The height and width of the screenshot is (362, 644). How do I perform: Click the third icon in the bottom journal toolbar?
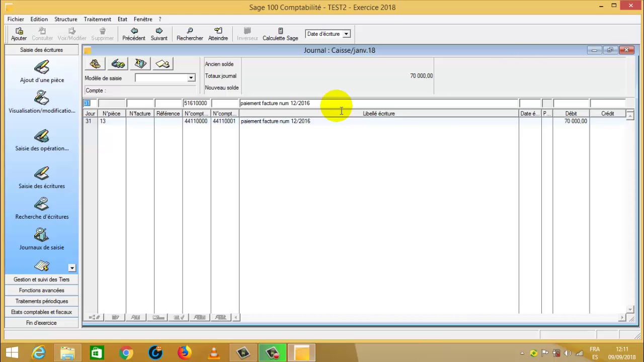[x=136, y=317]
